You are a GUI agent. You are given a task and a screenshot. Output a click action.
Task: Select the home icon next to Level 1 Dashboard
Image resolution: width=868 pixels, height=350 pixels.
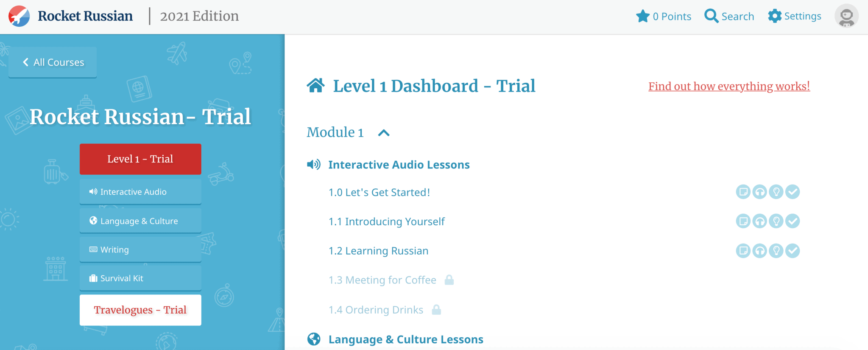click(x=315, y=86)
